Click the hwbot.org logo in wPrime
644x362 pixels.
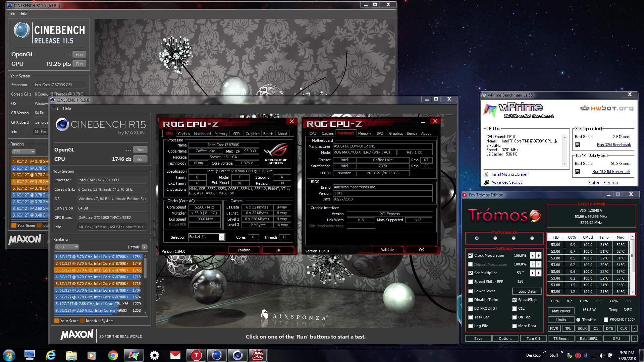click(x=607, y=108)
